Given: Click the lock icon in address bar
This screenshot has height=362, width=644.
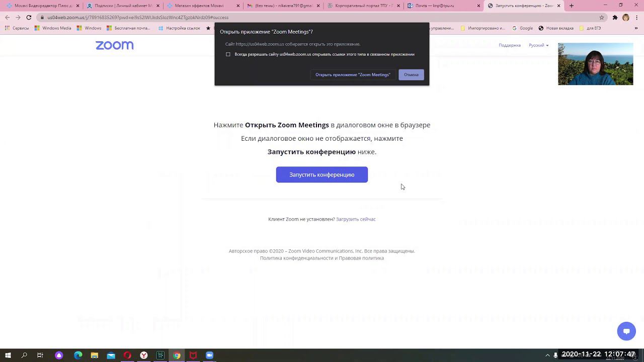Looking at the screenshot, I should pos(41,17).
